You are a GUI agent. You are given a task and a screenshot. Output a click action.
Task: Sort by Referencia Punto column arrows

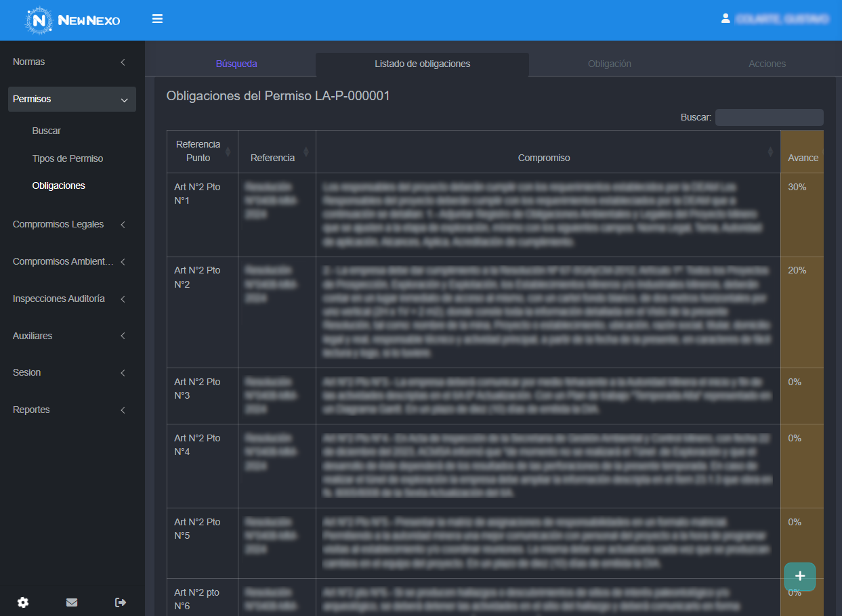pyautogui.click(x=228, y=151)
